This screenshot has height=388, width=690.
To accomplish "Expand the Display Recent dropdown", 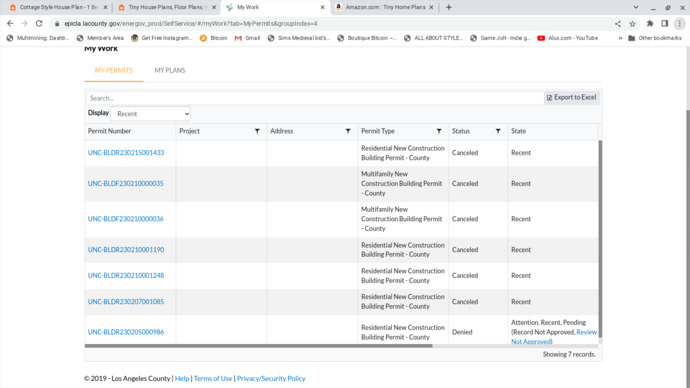I will click(150, 114).
